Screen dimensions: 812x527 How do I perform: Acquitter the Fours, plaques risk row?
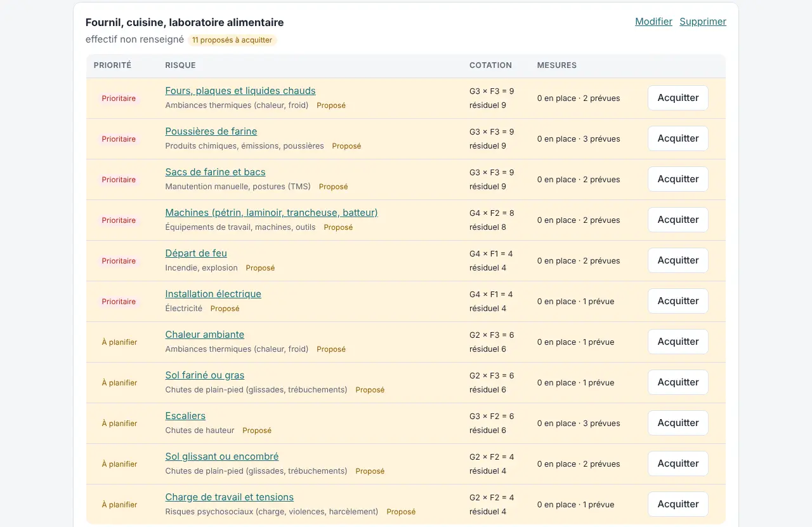(x=678, y=98)
